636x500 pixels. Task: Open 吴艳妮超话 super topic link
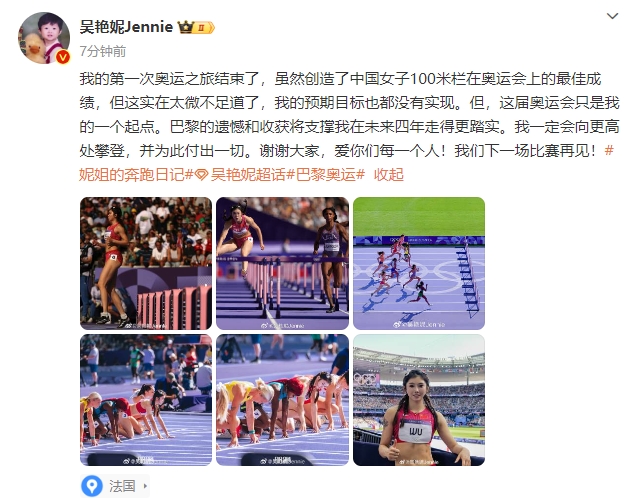coord(248,175)
